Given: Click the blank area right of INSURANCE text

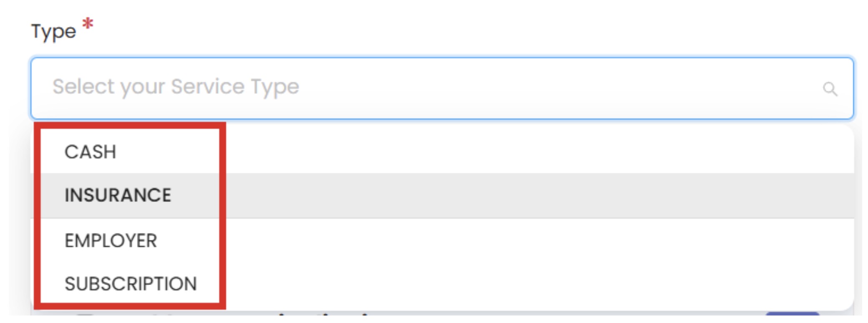Looking at the screenshot, I should pos(501,195).
